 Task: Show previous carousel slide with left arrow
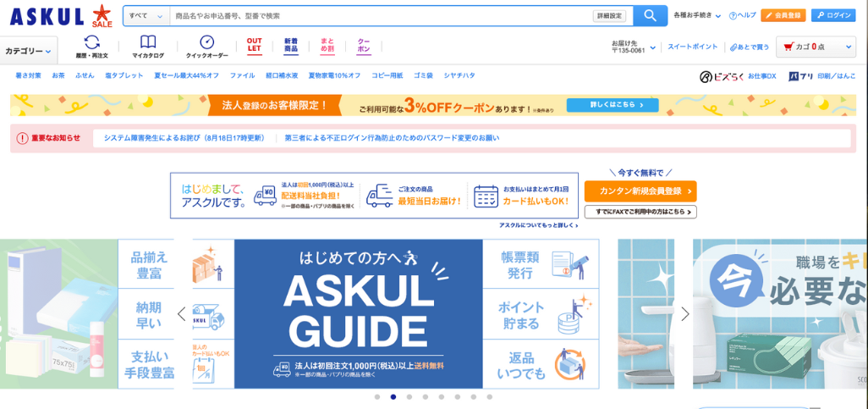point(181,314)
